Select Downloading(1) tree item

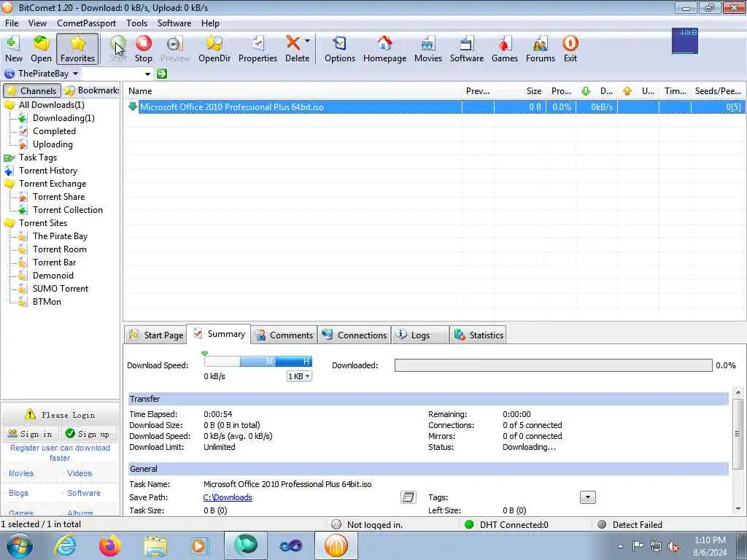click(x=63, y=118)
